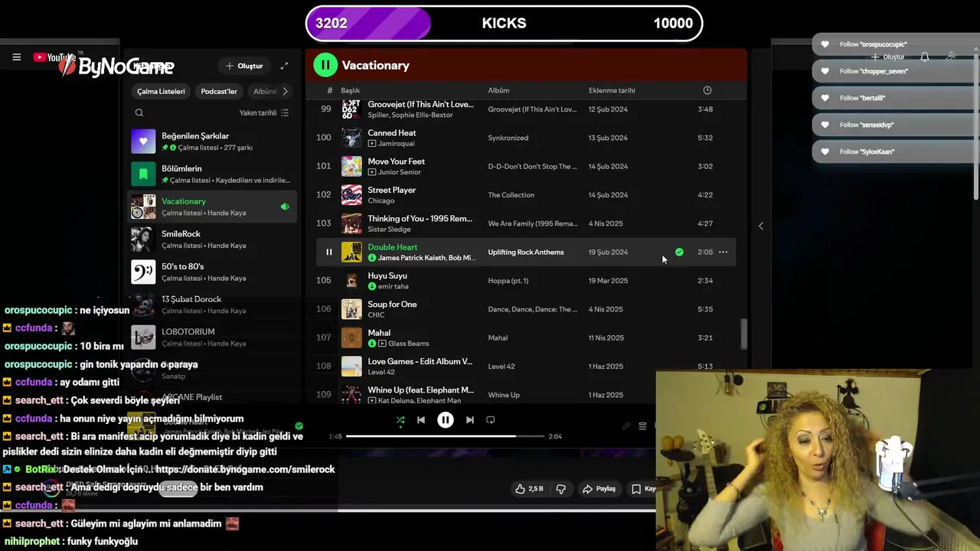Image resolution: width=980 pixels, height=551 pixels.
Task: Open the YouTube hamburger menu
Action: (16, 57)
